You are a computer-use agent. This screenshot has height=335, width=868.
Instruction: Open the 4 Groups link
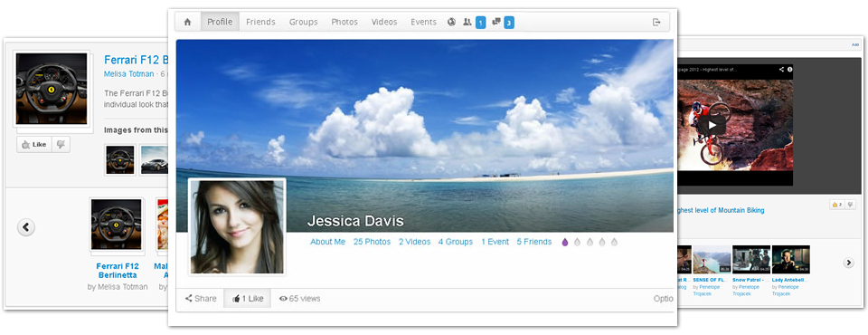456,242
